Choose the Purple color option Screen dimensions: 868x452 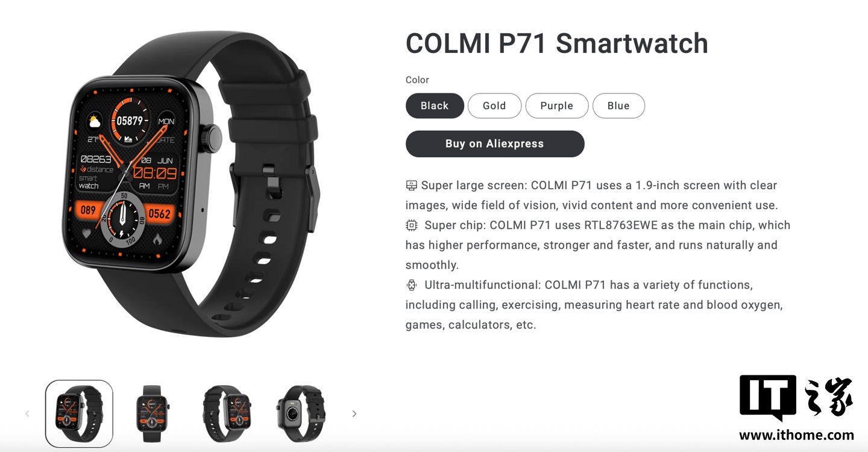(x=557, y=105)
